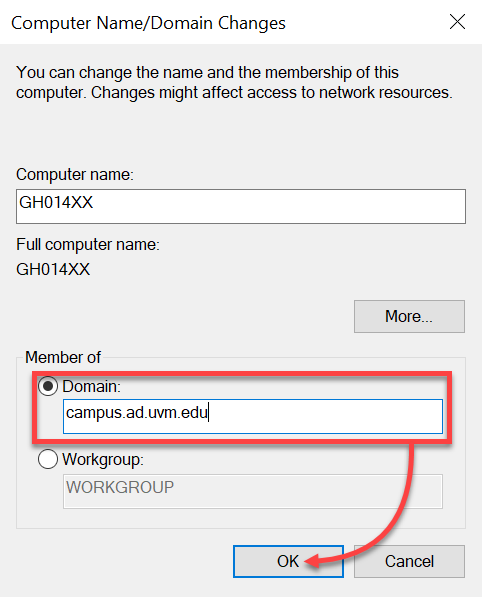Click GH014XX text inside Computer name box
This screenshot has height=597, width=482.
56,203
